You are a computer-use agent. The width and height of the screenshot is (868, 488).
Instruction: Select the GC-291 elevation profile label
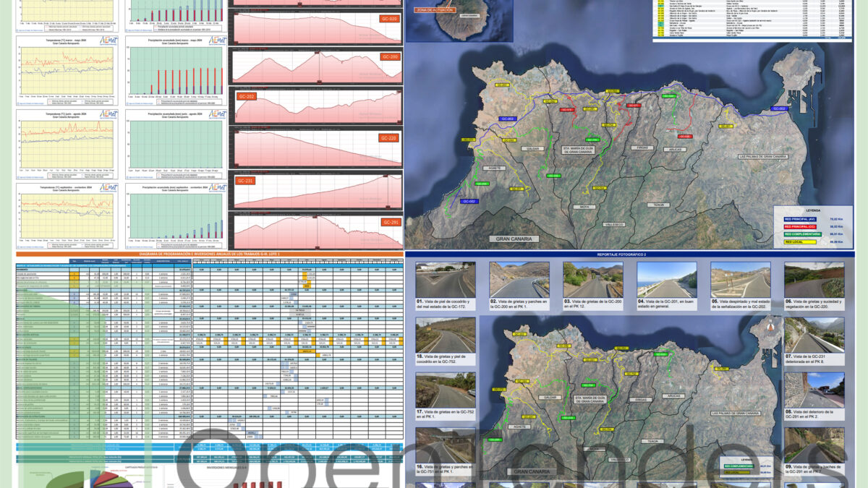[x=391, y=223]
